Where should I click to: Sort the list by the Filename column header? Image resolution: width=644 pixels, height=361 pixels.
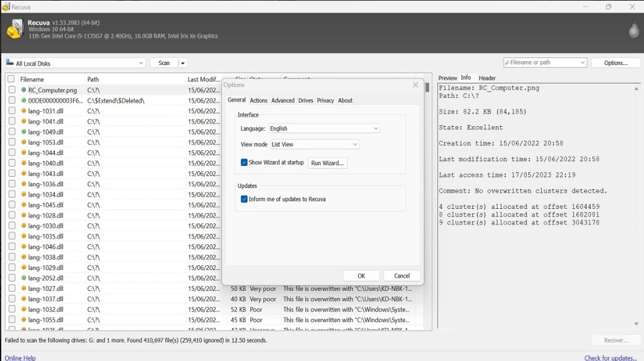click(x=51, y=80)
